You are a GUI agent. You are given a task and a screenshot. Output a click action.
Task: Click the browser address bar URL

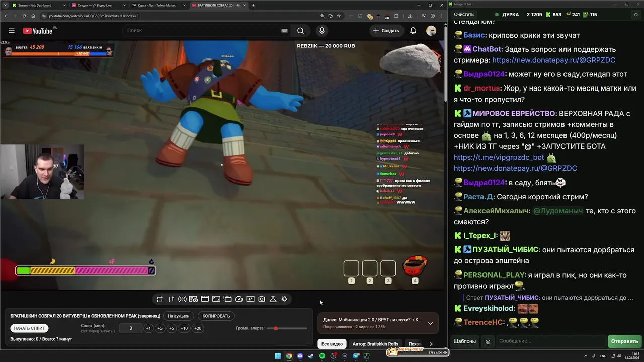pos(94,16)
